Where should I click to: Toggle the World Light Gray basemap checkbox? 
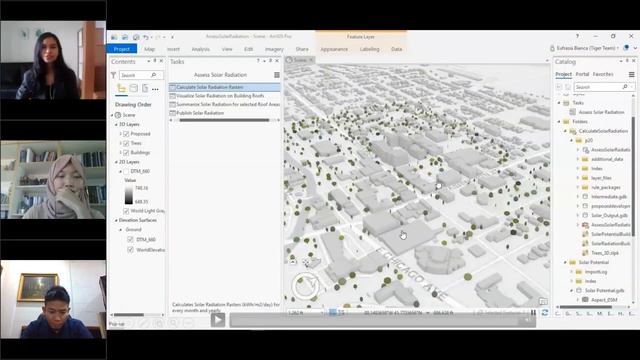click(x=126, y=211)
